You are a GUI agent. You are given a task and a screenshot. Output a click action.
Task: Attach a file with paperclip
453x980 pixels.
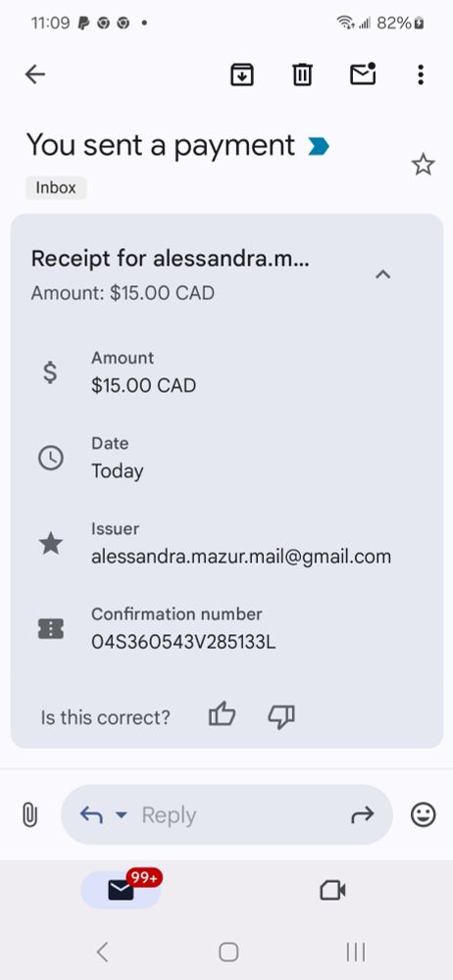[29, 815]
